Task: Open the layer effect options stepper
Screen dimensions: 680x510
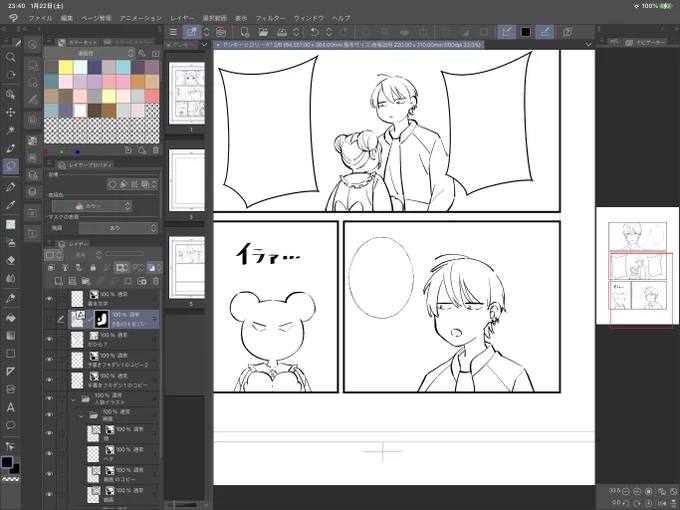Action: (154, 184)
